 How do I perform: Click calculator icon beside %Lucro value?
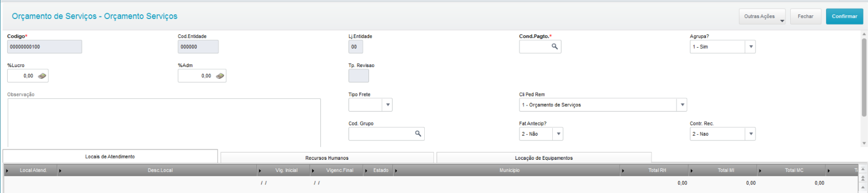[x=42, y=76]
